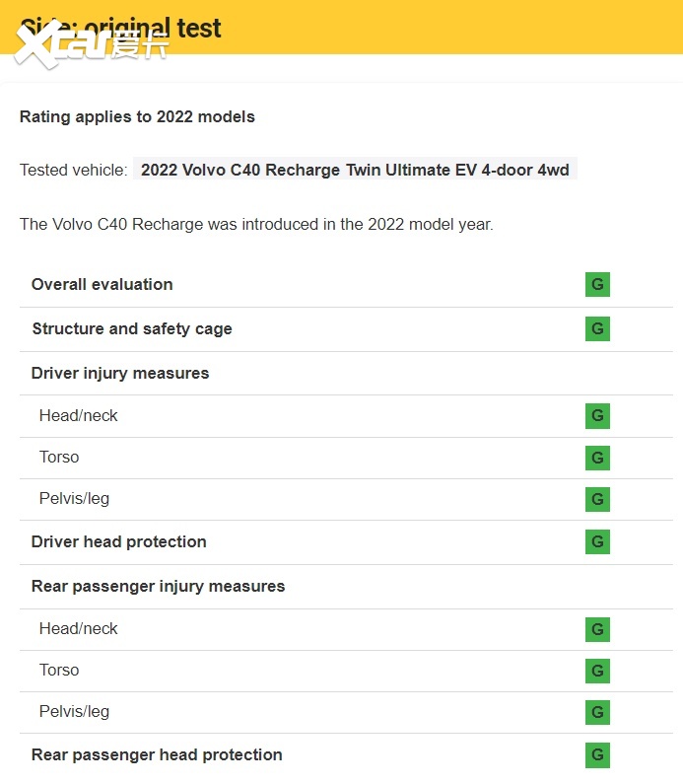Viewport: 683px width, 784px height.
Task: Click rear passenger Head/neck G badge
Action: coord(597,629)
